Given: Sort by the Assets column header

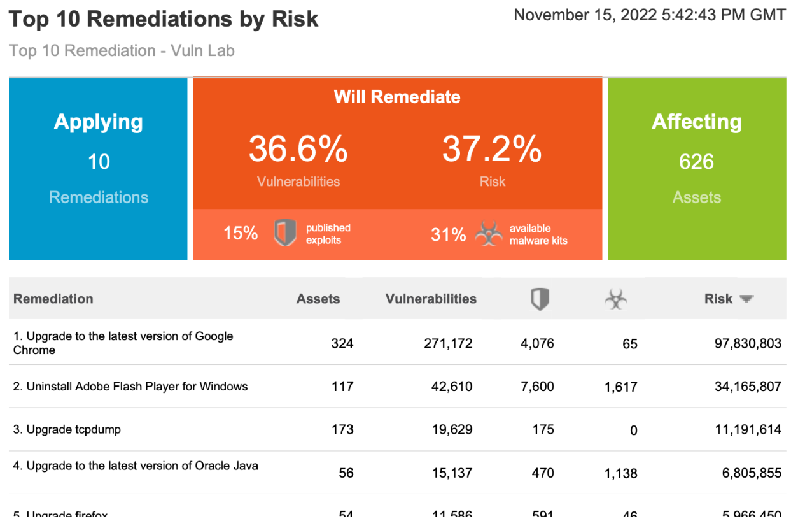Looking at the screenshot, I should point(318,299).
